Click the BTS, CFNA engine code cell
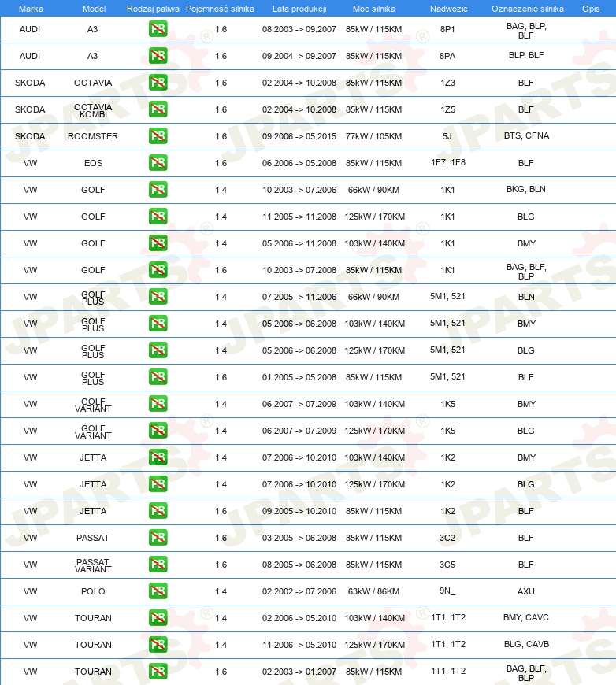 526,135
